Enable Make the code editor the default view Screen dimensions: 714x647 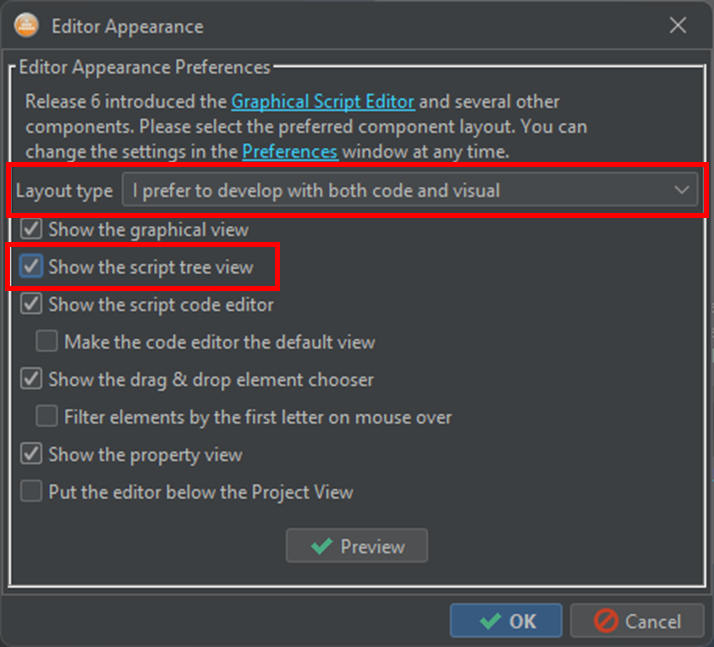47,342
